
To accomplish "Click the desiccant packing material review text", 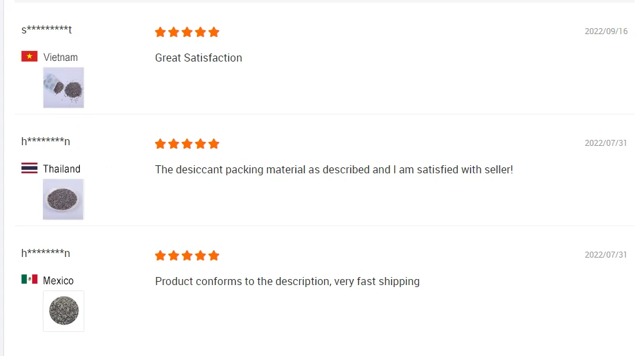I will (x=333, y=170).
